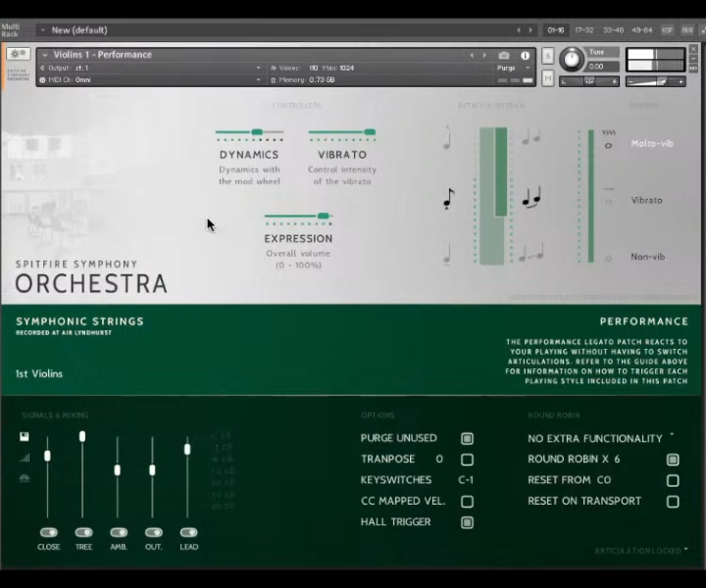This screenshot has height=588, width=706.
Task: Toggle ROUND ROBIN X 6 checkbox
Action: tap(673, 460)
